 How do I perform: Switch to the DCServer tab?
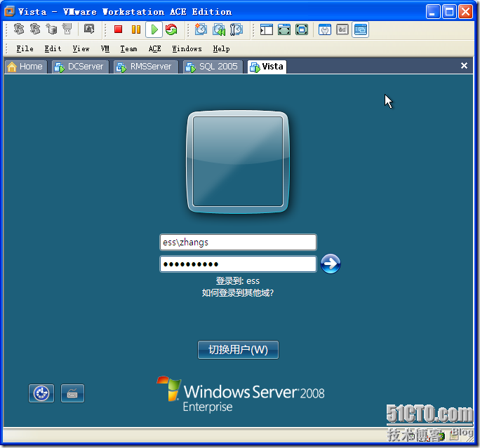(x=80, y=67)
